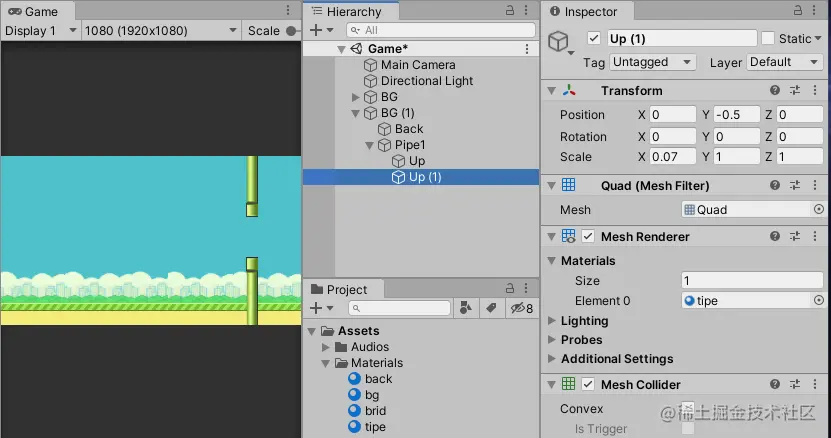Select the Project tab
This screenshot has height=438, width=831.
pos(345,289)
